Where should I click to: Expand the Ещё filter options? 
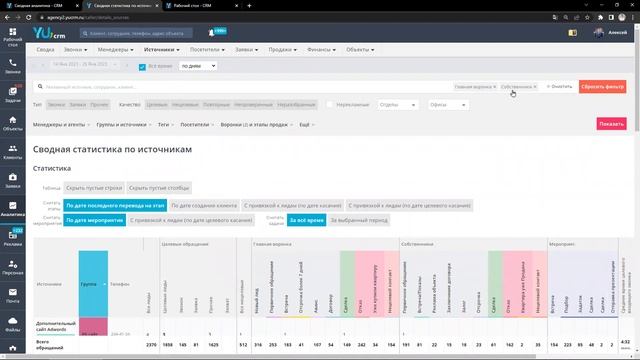pyautogui.click(x=307, y=124)
